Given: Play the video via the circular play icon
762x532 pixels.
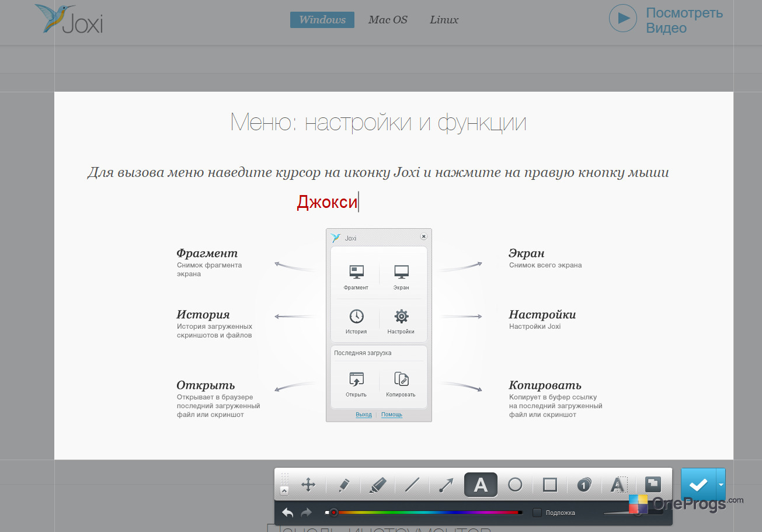Looking at the screenshot, I should coord(623,19).
